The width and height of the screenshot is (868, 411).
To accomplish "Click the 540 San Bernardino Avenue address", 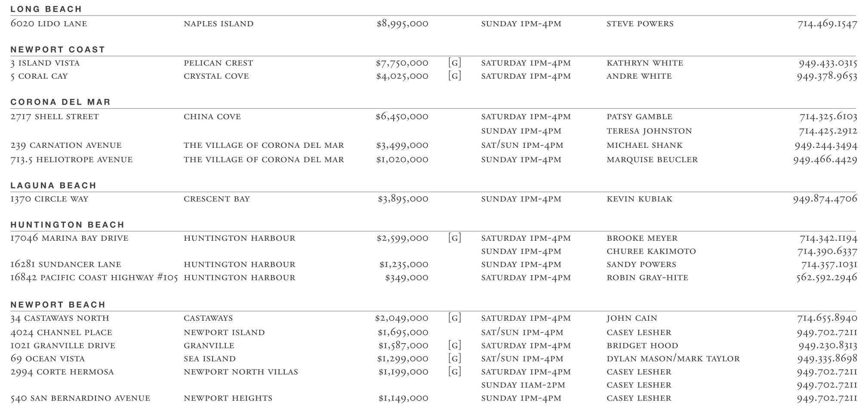I will tap(80, 398).
